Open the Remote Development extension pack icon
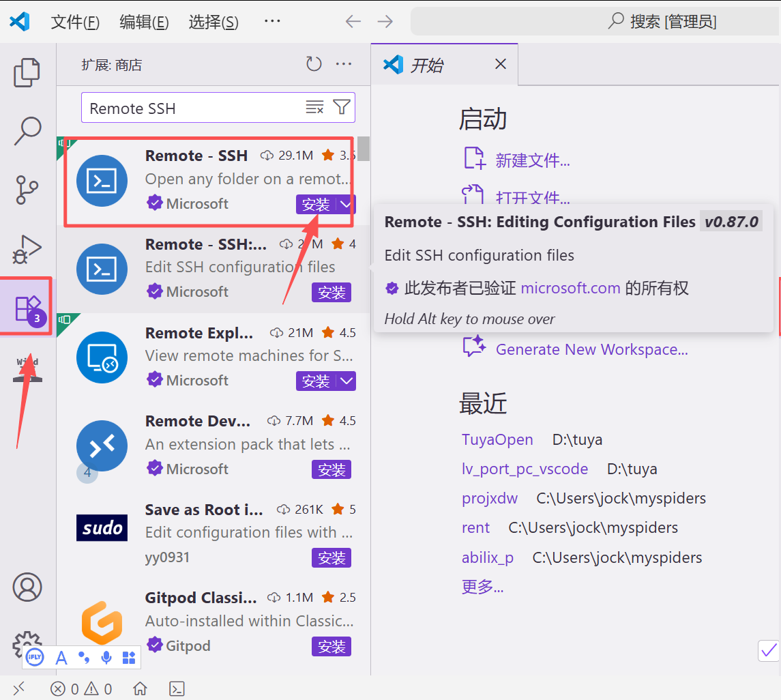Viewport: 781px width, 700px height. point(102,446)
